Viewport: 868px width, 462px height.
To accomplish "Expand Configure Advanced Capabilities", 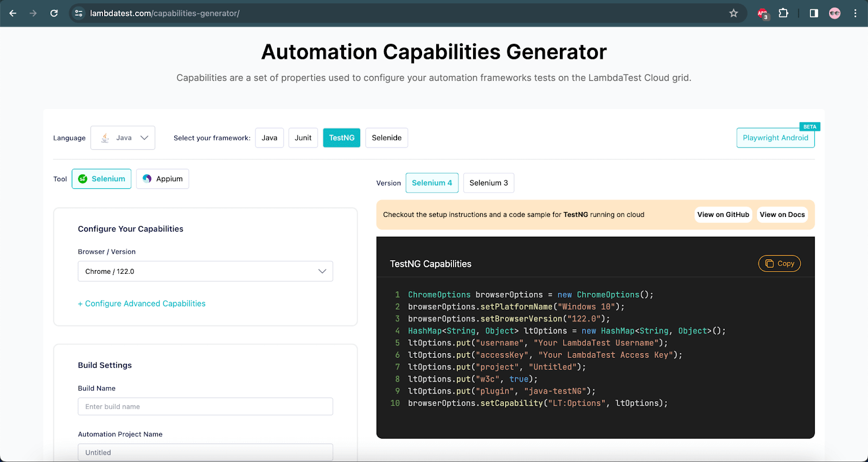I will pos(142,304).
